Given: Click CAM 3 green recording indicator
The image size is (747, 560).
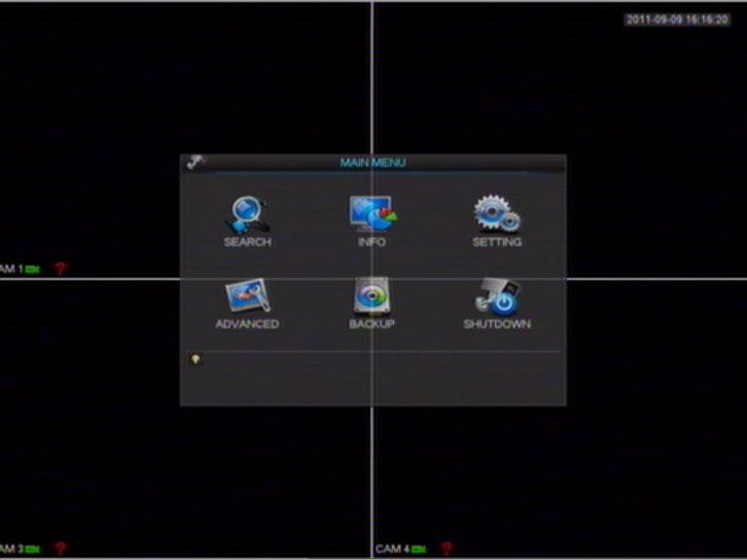Looking at the screenshot, I should click(x=33, y=549).
